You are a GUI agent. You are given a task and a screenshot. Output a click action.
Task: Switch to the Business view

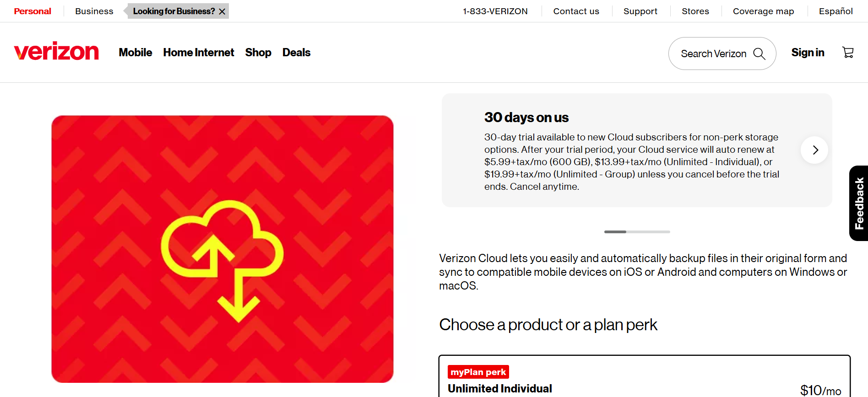point(94,11)
